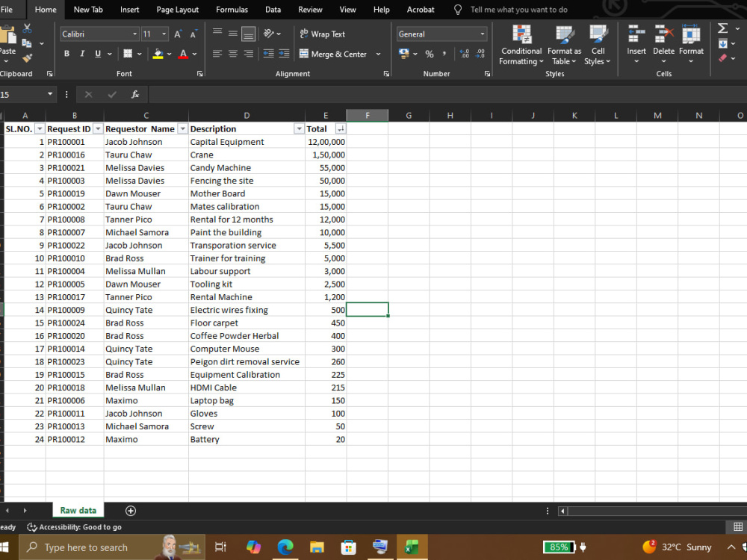Align text left
Screen dimensions: 747x560
click(217, 54)
